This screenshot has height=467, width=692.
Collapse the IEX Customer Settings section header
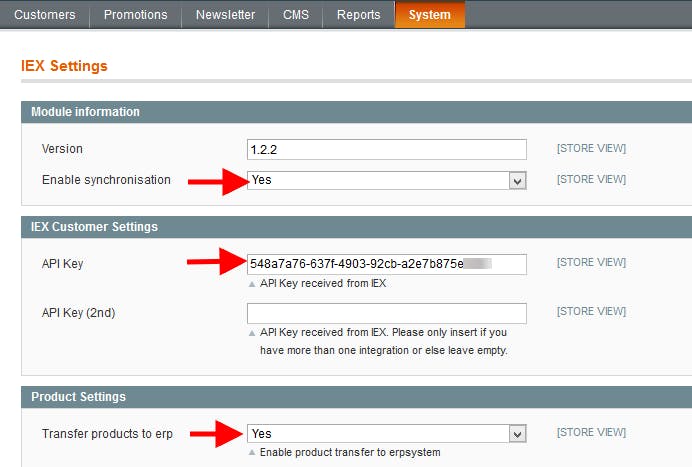coord(357,227)
